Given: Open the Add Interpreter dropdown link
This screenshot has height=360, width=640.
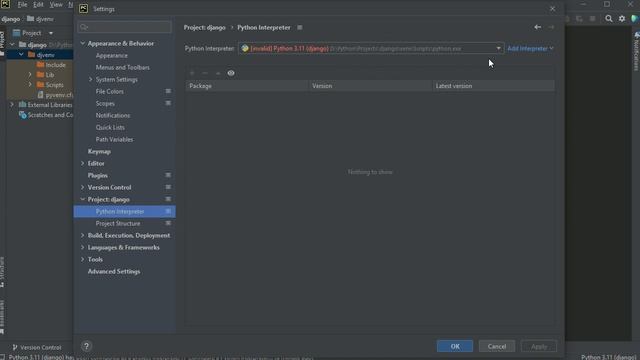Looking at the screenshot, I should [530, 48].
